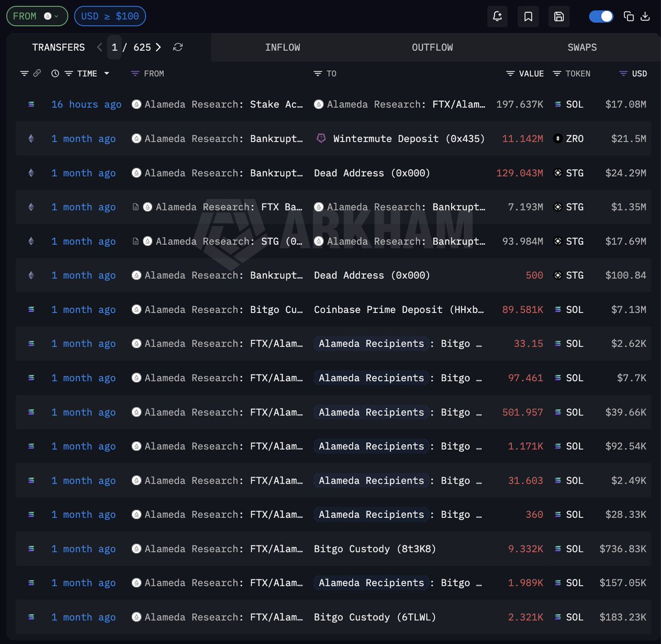Click the bookmark icon in top toolbar
This screenshot has height=644, width=661.
point(528,17)
